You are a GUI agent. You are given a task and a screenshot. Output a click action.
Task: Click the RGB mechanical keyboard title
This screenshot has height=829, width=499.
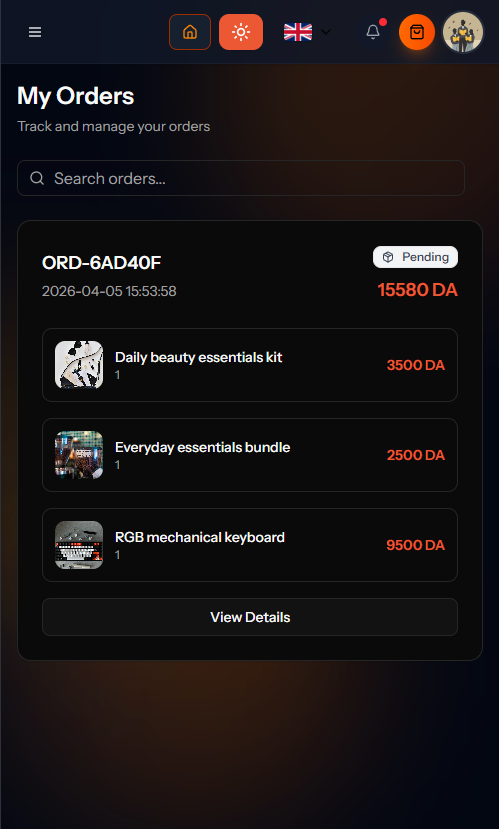click(x=200, y=537)
